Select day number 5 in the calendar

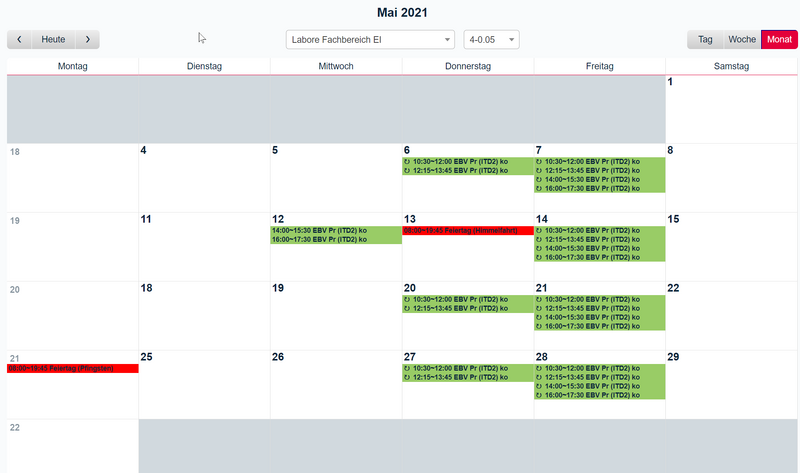(275, 150)
